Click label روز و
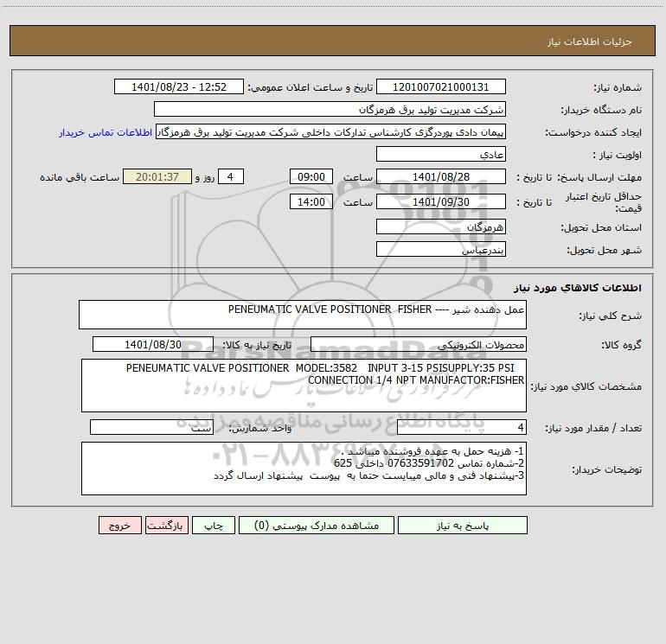Viewport: 666px width, 644px height. (x=205, y=177)
